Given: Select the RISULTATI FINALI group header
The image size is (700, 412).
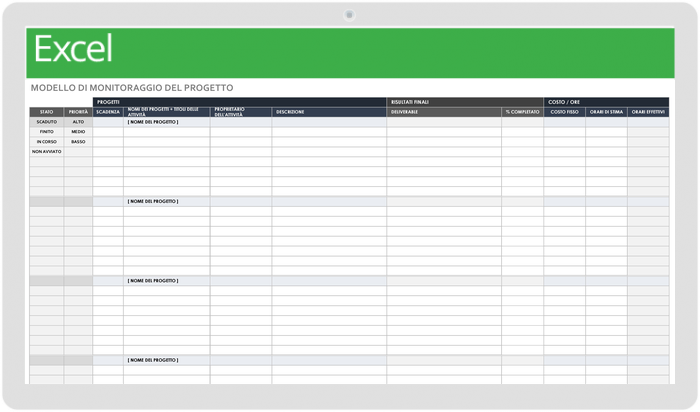Looking at the screenshot, I should 465,102.
